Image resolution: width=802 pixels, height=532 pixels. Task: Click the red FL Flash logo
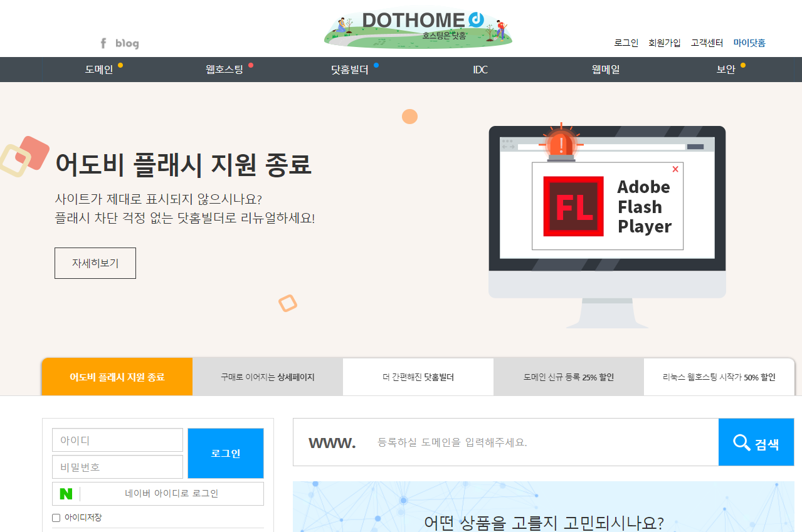[573, 206]
